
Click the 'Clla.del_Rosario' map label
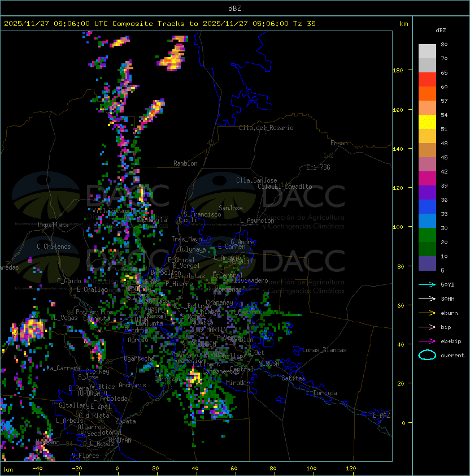(x=266, y=128)
